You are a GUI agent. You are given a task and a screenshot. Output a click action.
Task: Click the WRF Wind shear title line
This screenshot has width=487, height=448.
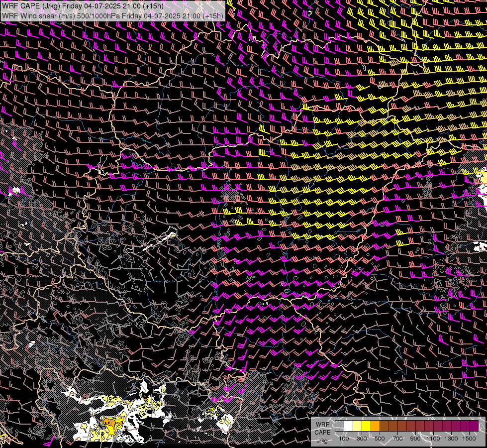pyautogui.click(x=112, y=16)
